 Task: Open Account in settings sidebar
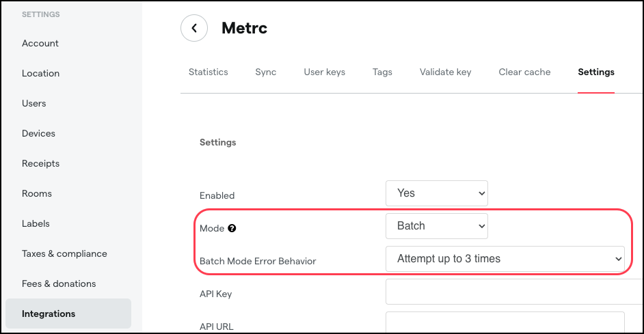coord(40,43)
